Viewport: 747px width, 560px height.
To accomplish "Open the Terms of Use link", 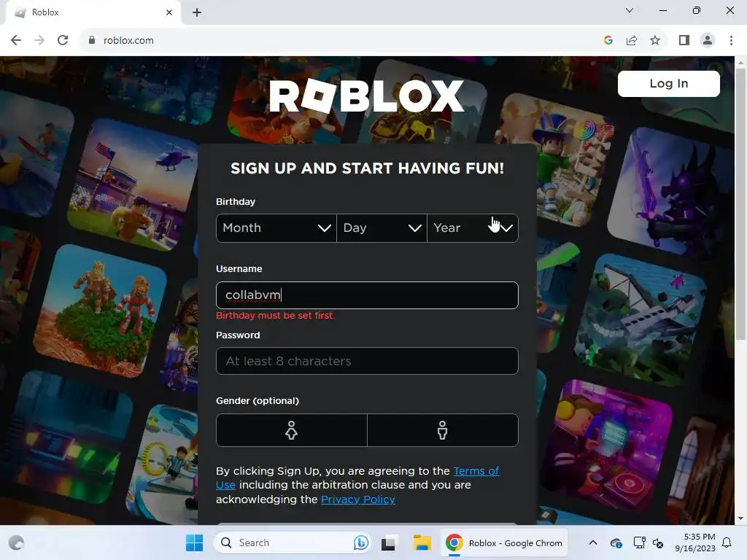I will click(476, 471).
